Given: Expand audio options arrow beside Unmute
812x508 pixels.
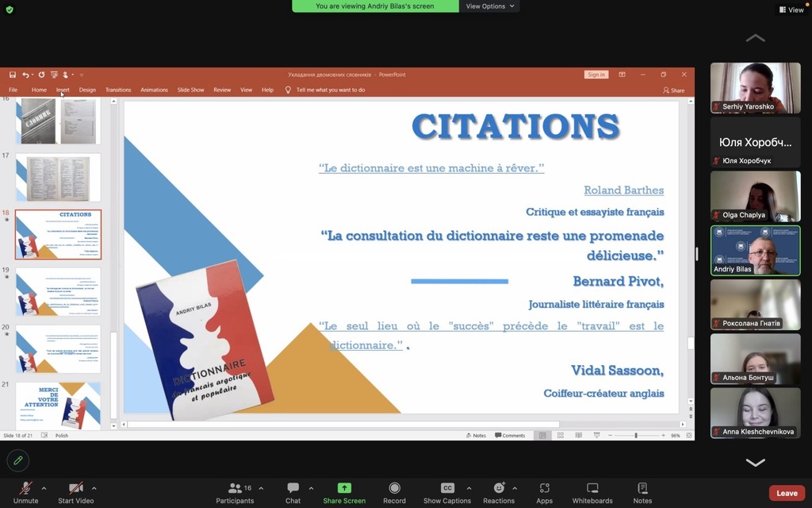Looking at the screenshot, I should [x=44, y=488].
